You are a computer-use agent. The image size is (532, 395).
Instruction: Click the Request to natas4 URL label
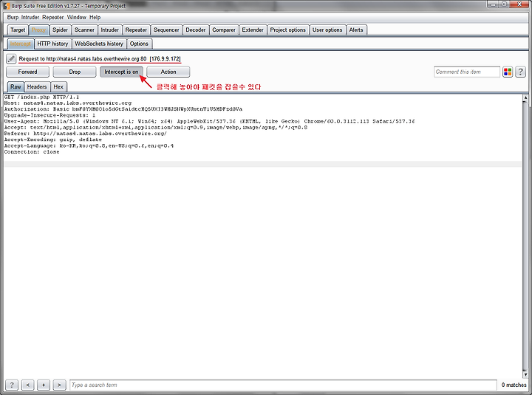pyautogui.click(x=100, y=58)
